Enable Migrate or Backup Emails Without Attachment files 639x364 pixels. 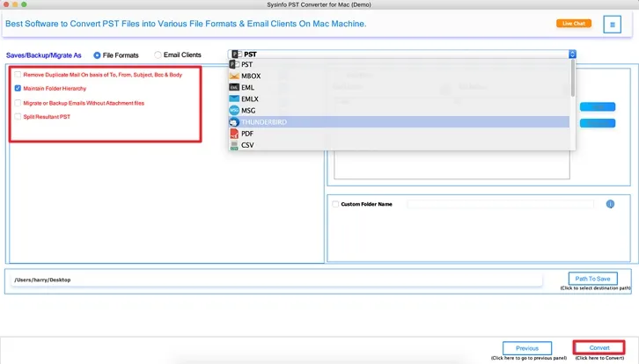pyautogui.click(x=18, y=103)
